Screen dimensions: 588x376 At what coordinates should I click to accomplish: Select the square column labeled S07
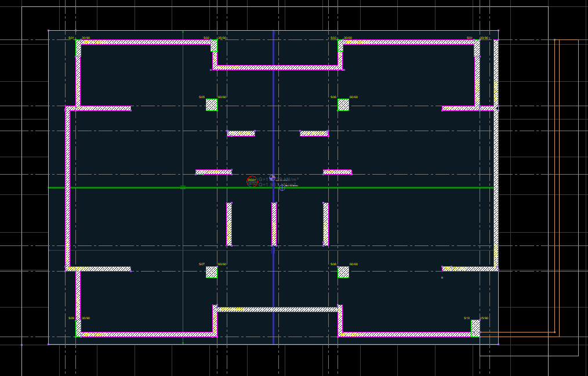(x=212, y=272)
